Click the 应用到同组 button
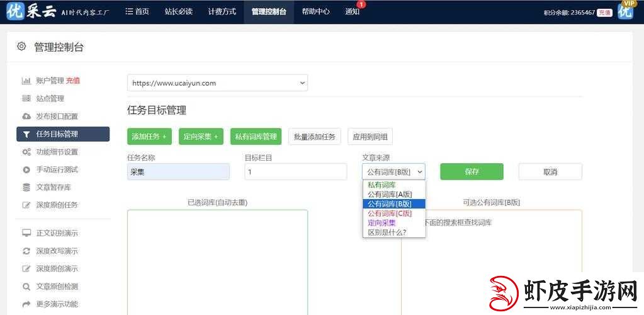Screen dimensions: 644x315 370,137
